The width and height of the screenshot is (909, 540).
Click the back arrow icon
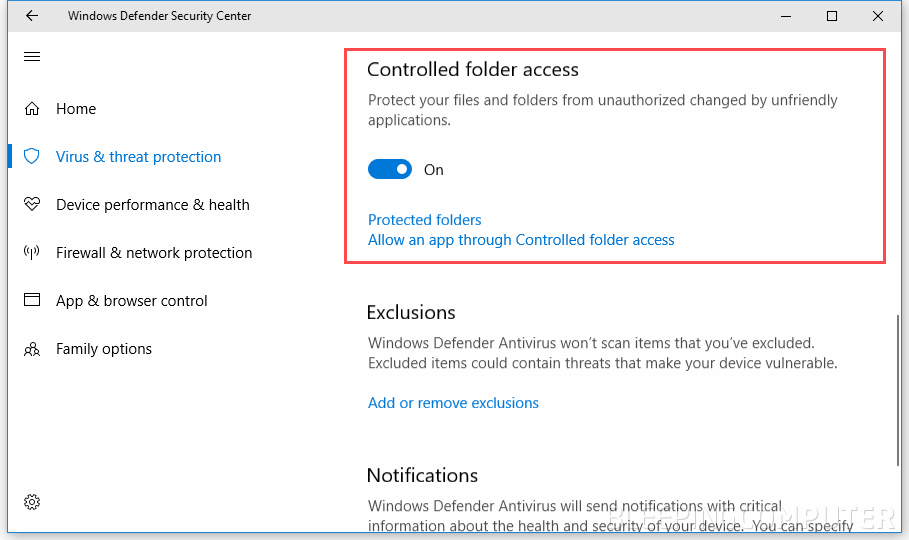point(32,16)
